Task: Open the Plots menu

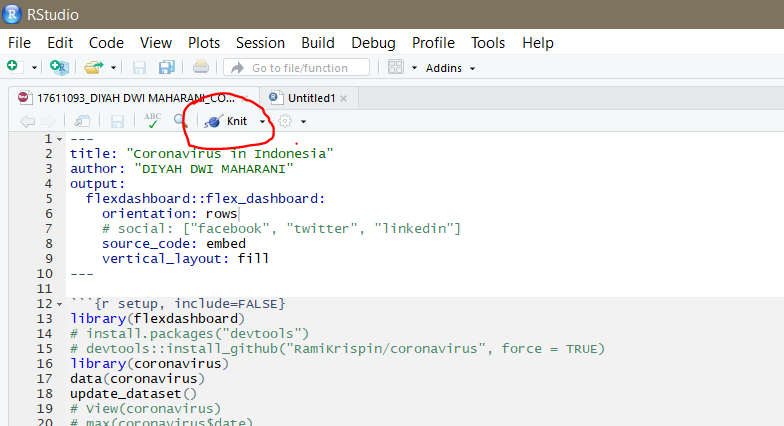Action: pyautogui.click(x=204, y=43)
